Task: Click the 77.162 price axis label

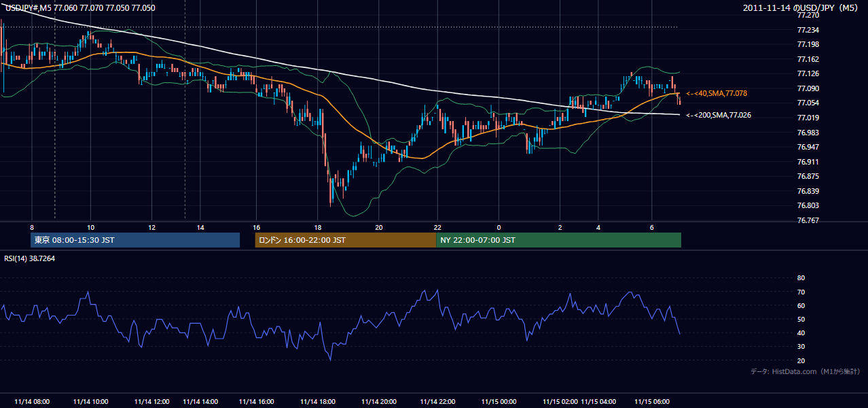Action: point(808,59)
